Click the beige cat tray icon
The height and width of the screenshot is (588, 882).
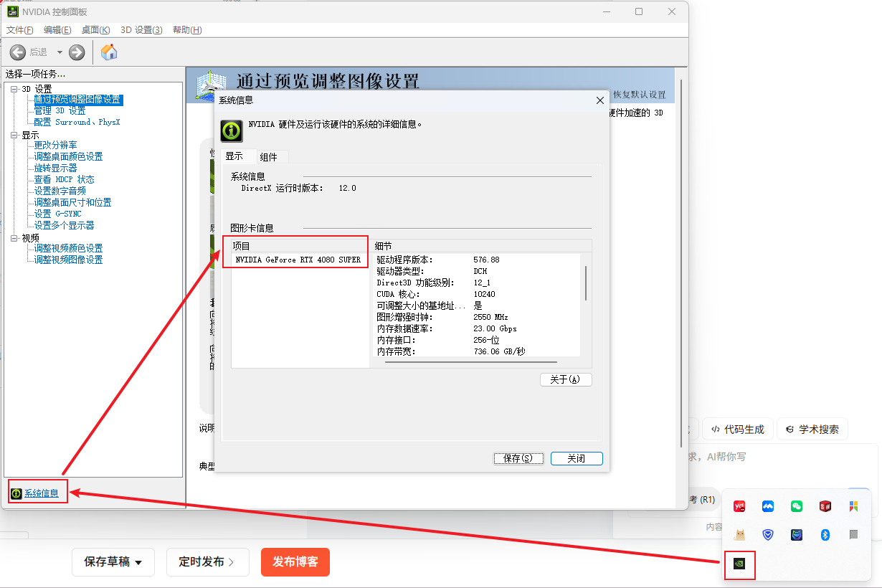tap(739, 535)
